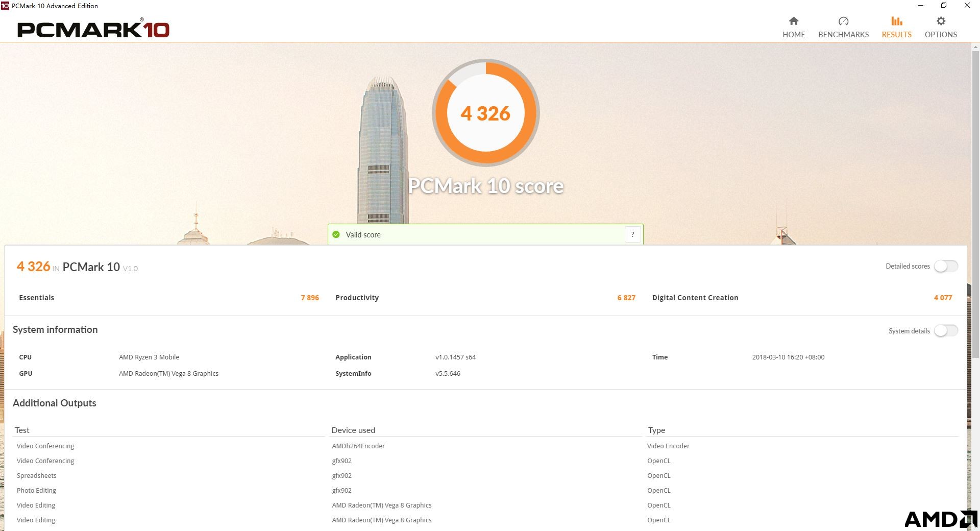Minimize the PCMark 10 window
The width and height of the screenshot is (980, 531).
pyautogui.click(x=920, y=6)
